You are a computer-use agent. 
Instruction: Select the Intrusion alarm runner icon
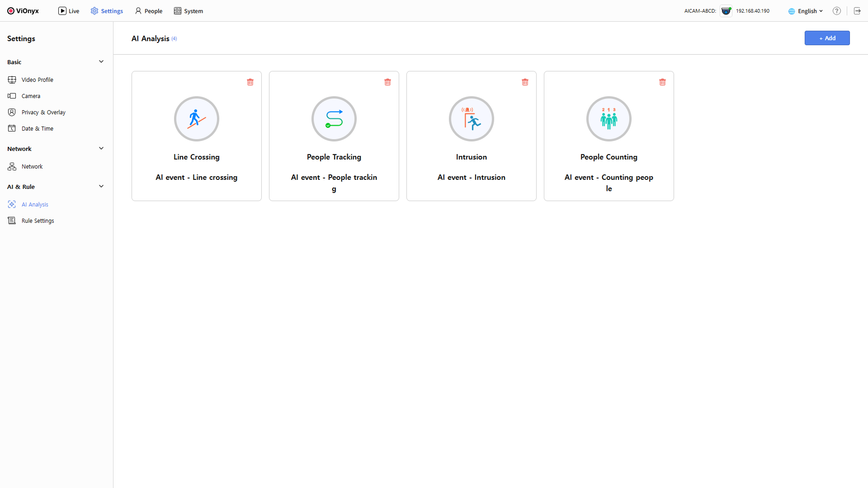point(472,119)
